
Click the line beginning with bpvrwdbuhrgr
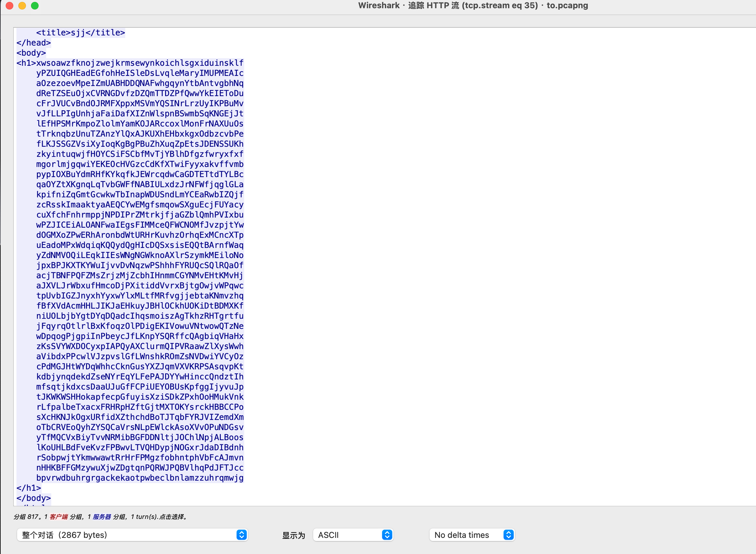[x=140, y=478]
